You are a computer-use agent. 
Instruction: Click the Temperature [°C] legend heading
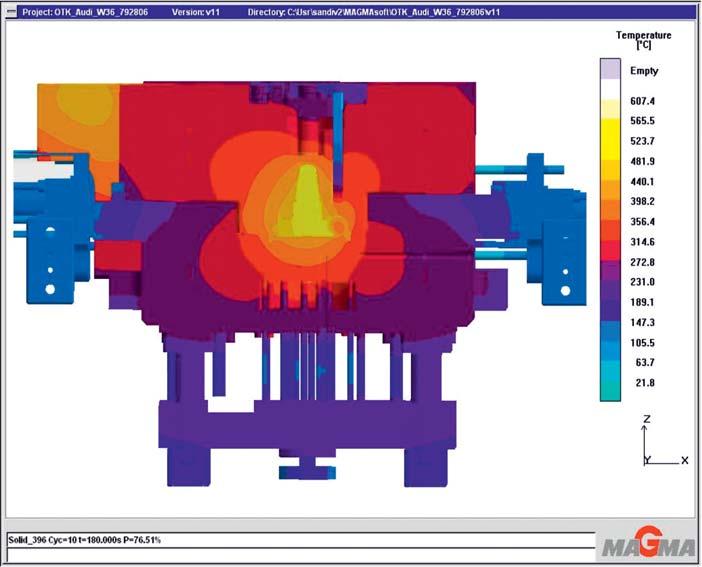coord(643,40)
